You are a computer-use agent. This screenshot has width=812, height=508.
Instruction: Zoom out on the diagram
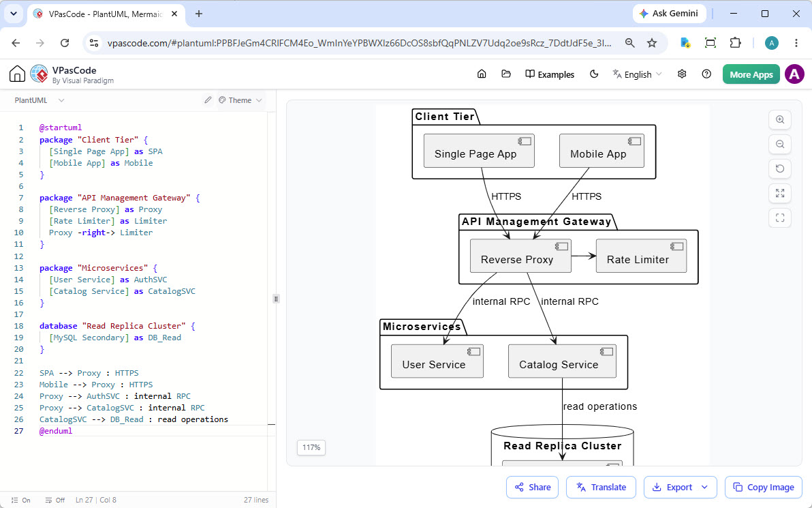[780, 144]
